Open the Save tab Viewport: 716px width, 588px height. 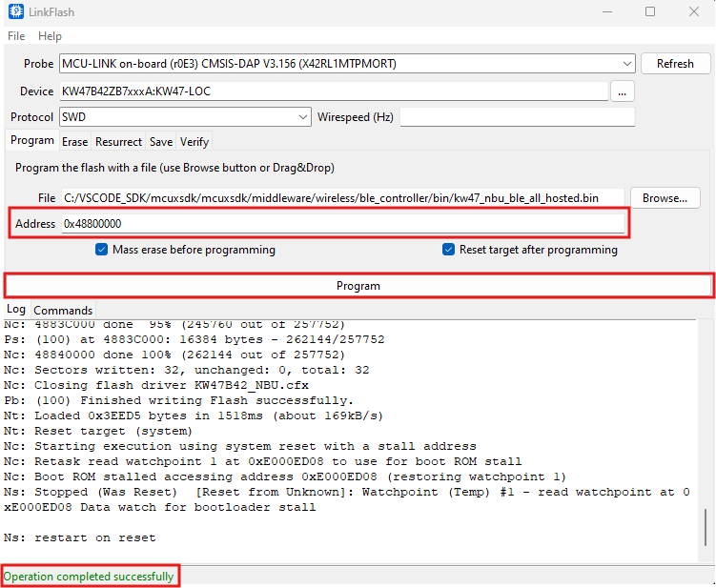(x=161, y=142)
